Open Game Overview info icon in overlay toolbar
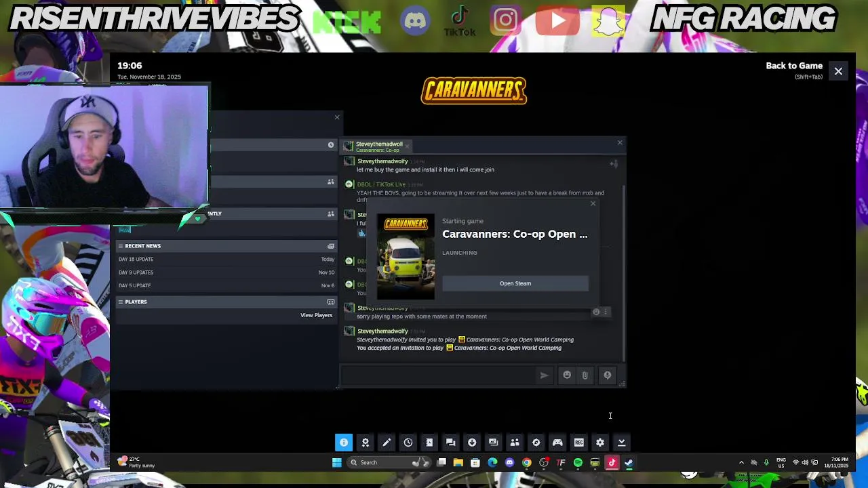 (x=344, y=443)
